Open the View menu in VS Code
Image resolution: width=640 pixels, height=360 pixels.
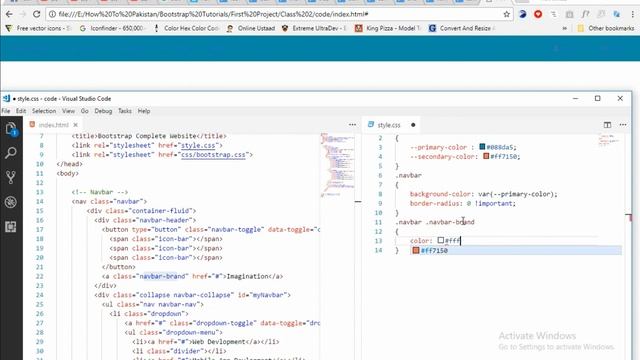coord(68,111)
